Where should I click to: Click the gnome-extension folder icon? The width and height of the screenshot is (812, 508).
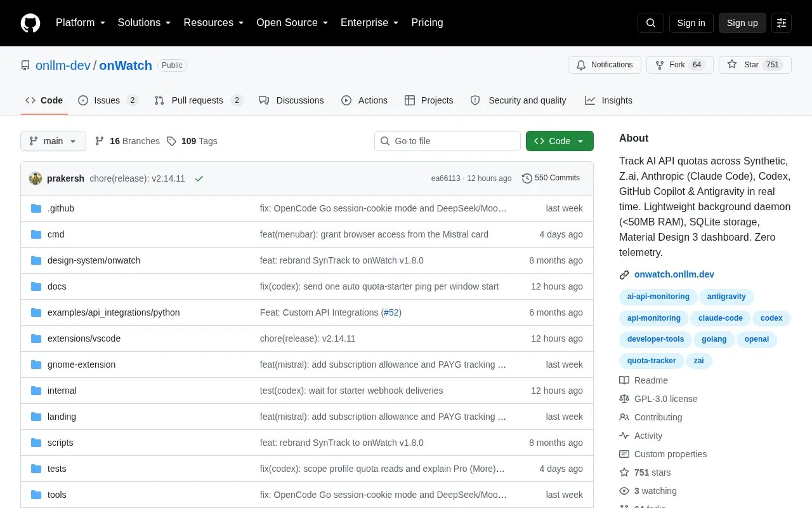[36, 364]
